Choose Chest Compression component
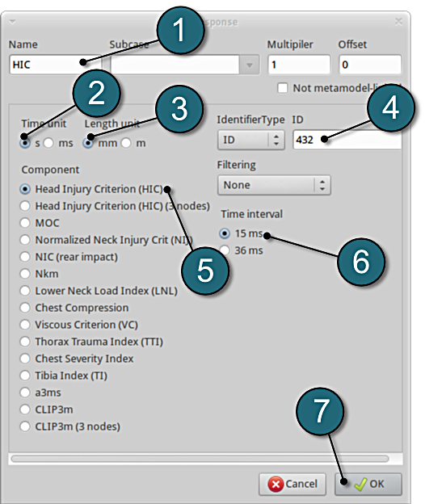The width and height of the screenshot is (425, 504). 25,308
